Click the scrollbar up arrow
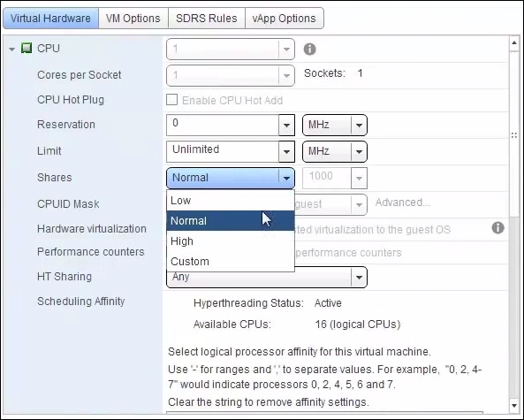 pyautogui.click(x=514, y=43)
